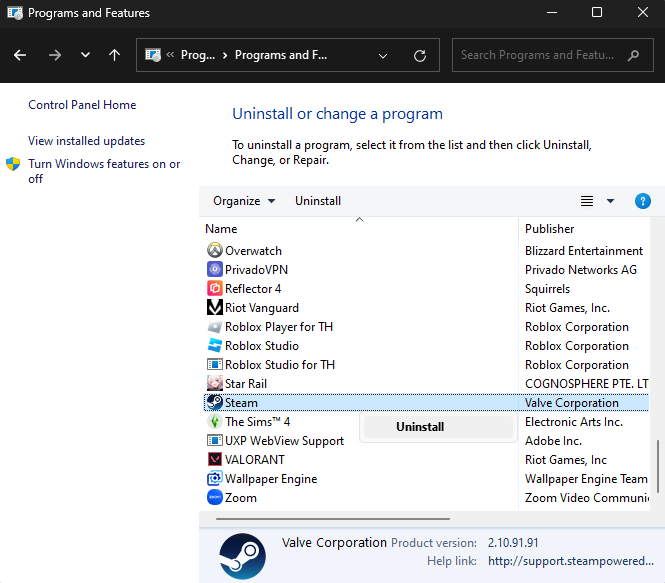Select the Zoom application icon
Screen dimensions: 665x583
[214, 498]
